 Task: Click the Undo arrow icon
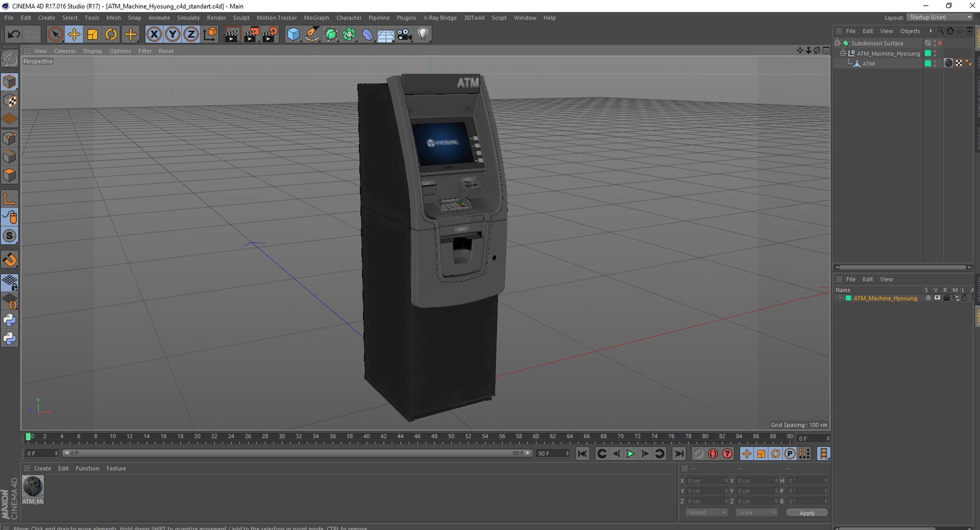tap(14, 34)
